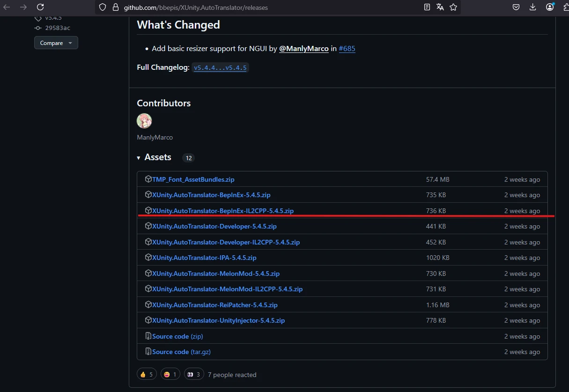Click the package icon beside MelonMod-IL2CPP-5.4.5.zip
This screenshot has height=392, width=569.
tap(148, 289)
